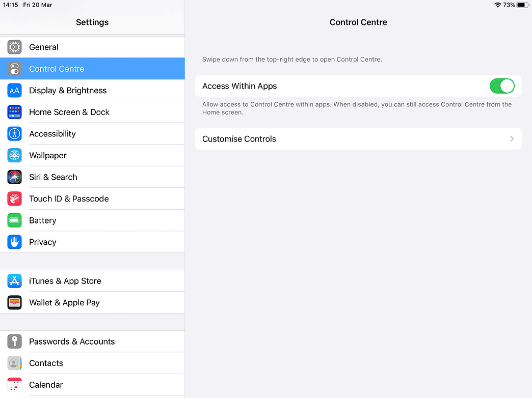The image size is (532, 398).
Task: Open Wallpaper settings using its icon
Action: click(x=14, y=155)
